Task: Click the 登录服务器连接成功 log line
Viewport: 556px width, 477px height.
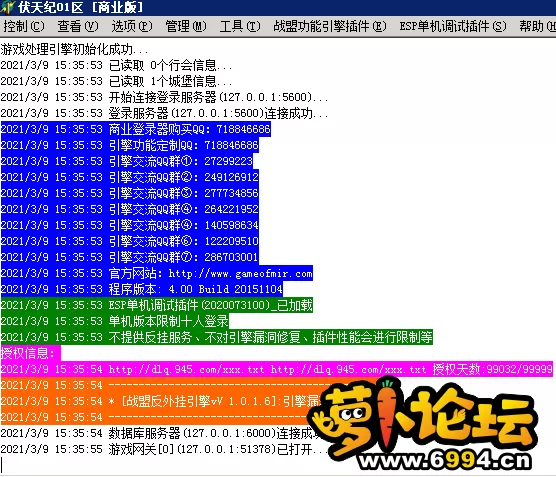Action: pyautogui.click(x=164, y=113)
